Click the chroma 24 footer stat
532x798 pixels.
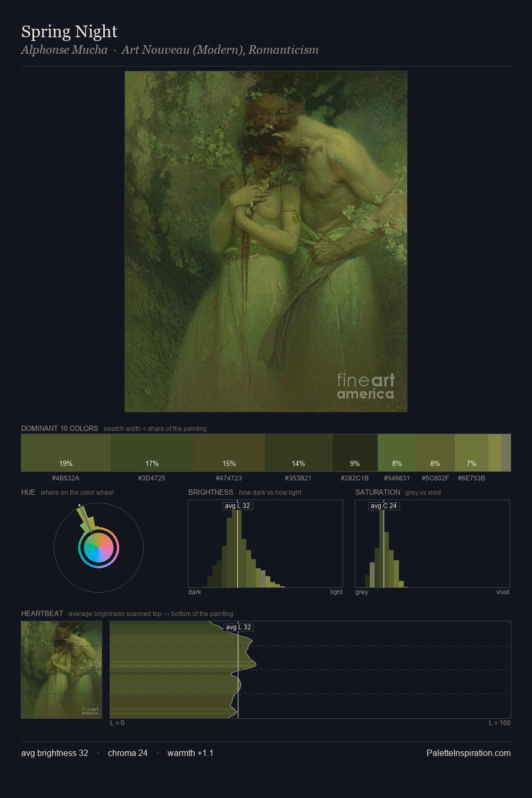128,753
